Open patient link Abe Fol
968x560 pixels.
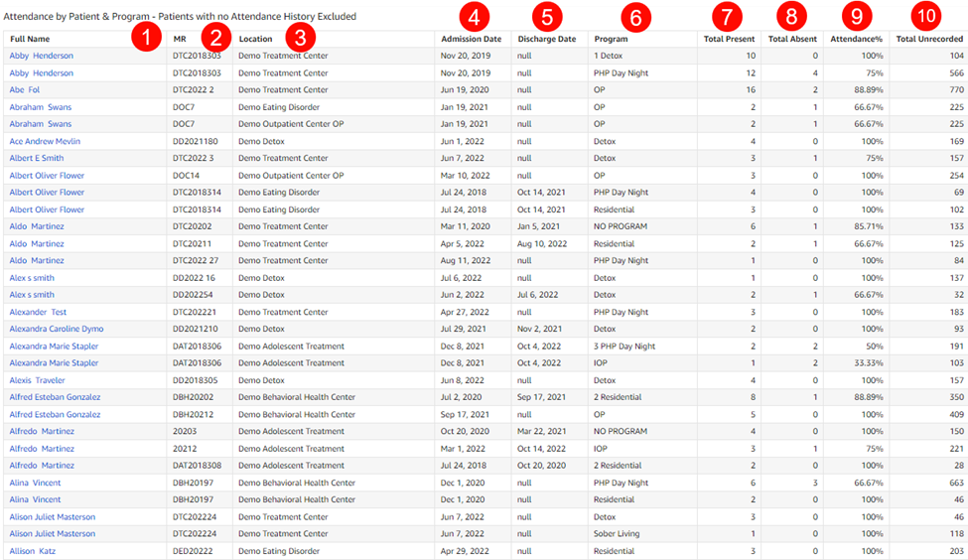[25, 89]
